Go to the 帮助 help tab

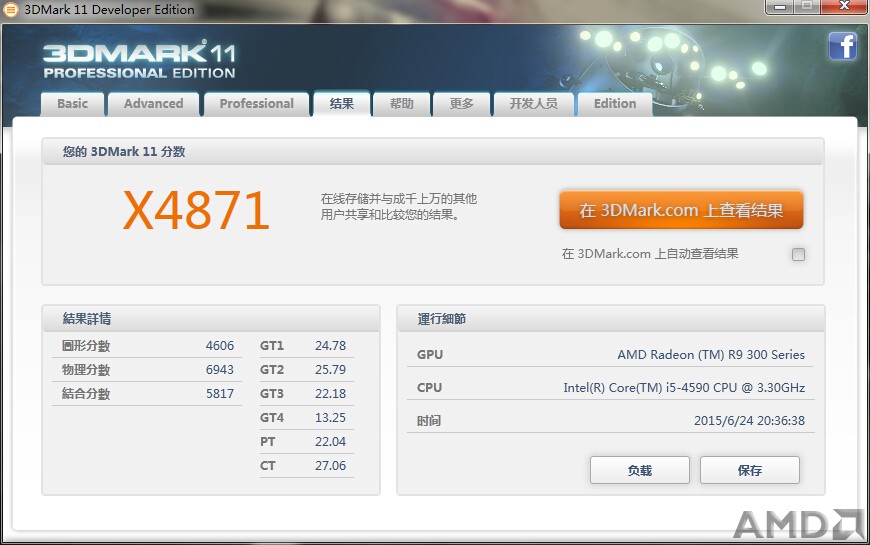pyautogui.click(x=402, y=104)
